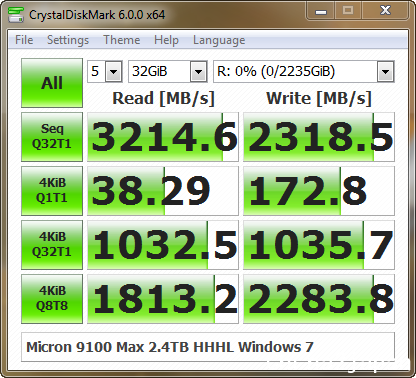This screenshot has height=378, width=416.
Task: Maximize the CrystalDiskMark window
Action: click(x=348, y=11)
